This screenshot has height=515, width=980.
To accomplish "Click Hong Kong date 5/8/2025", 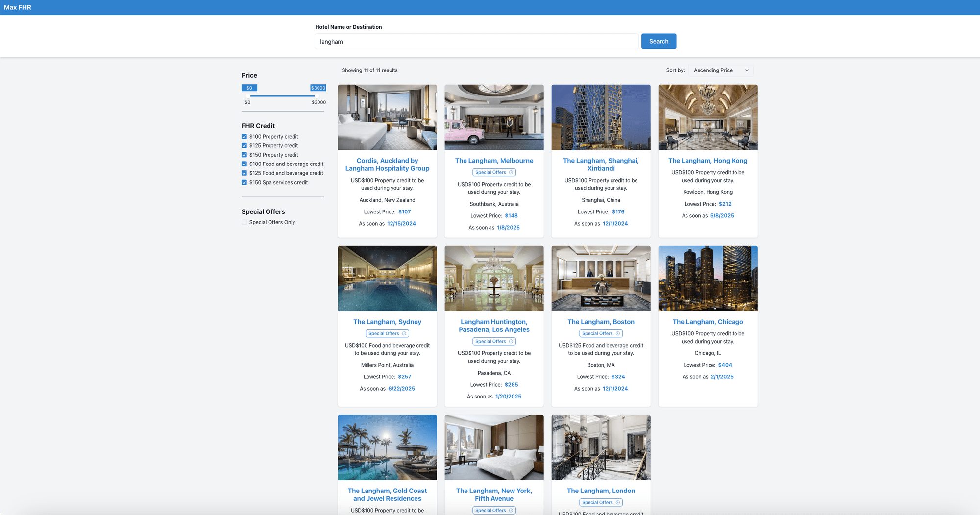I will 722,216.
